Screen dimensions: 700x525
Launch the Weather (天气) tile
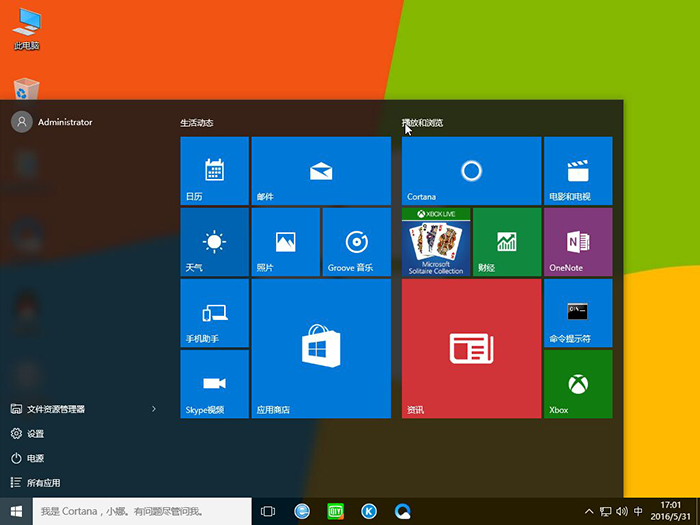214,242
